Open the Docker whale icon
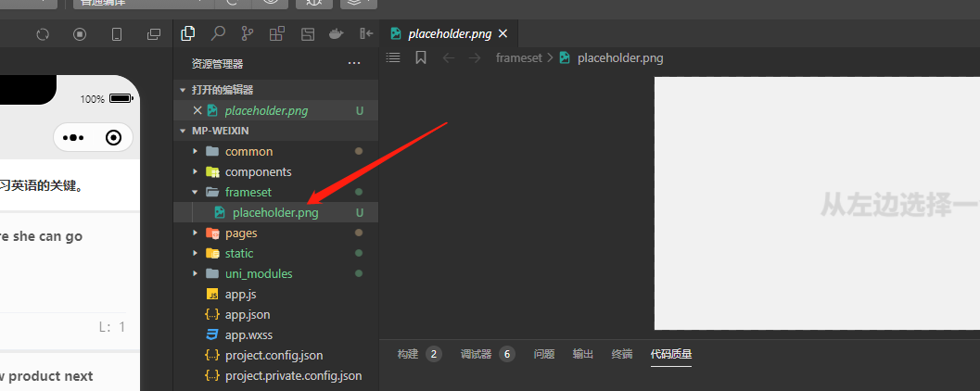 (x=337, y=33)
